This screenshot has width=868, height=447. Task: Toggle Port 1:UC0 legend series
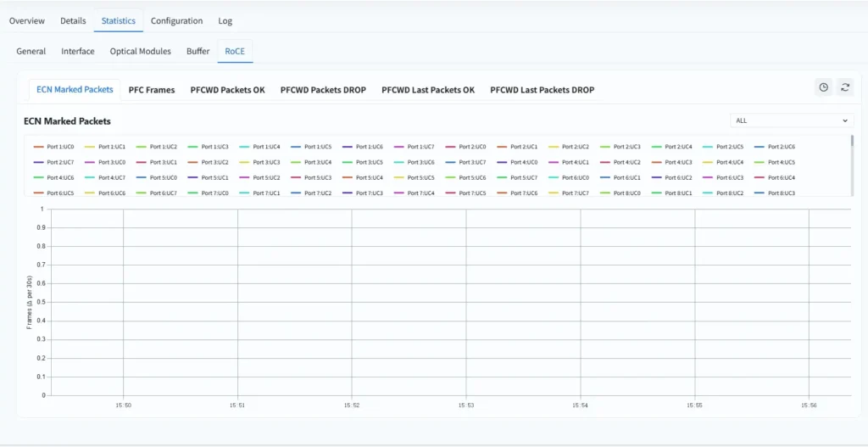click(x=54, y=147)
